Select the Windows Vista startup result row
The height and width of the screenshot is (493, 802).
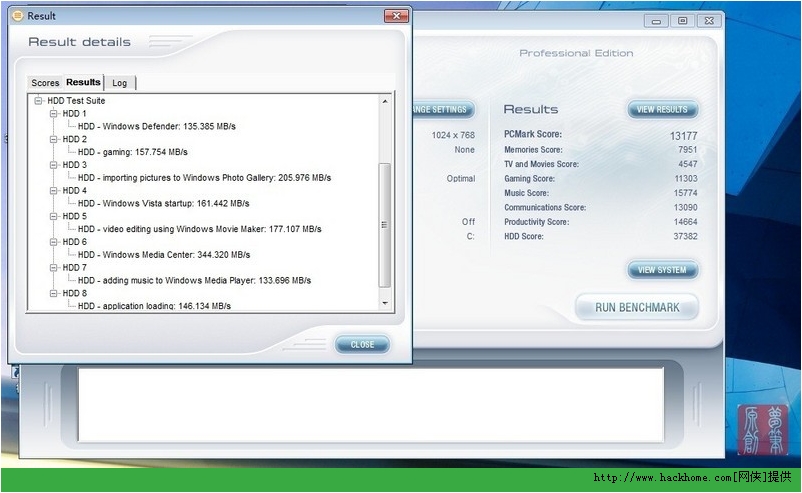pyautogui.click(x=163, y=203)
